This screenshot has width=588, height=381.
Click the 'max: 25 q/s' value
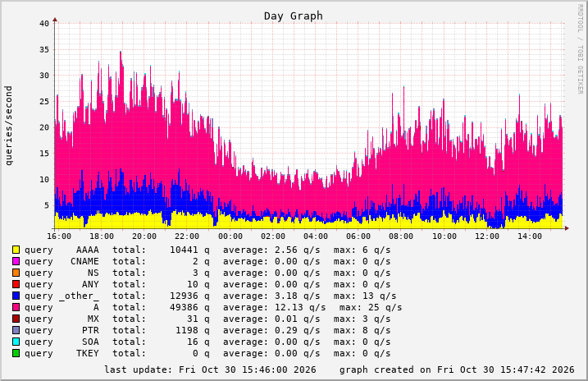(x=371, y=307)
